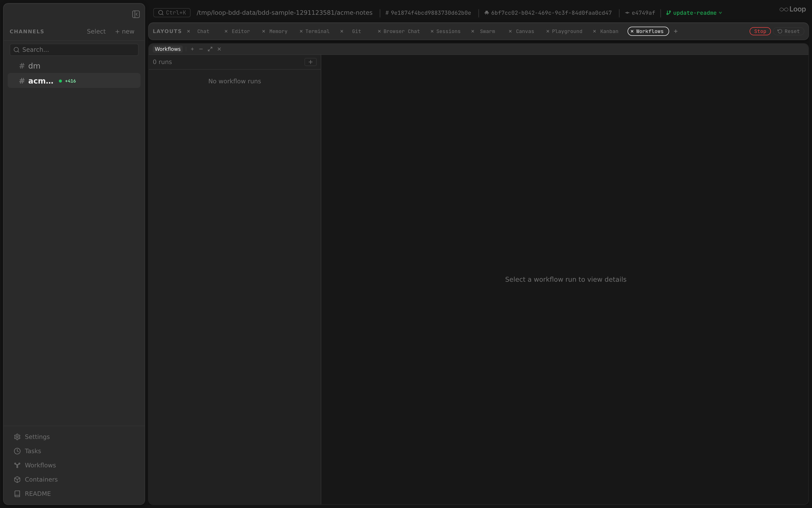812x508 pixels.
Task: Open the update-readme branch dropdown
Action: (694, 13)
